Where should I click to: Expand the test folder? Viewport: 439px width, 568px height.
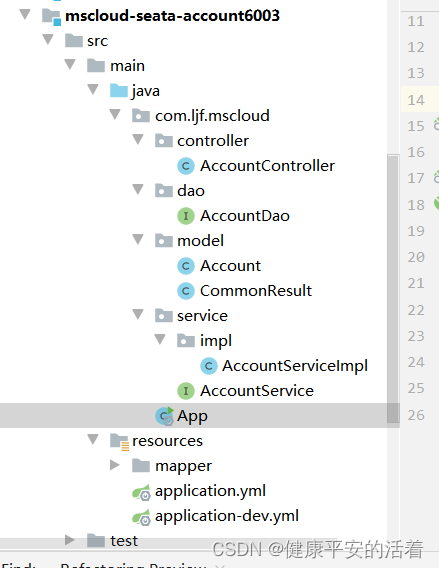pos(70,540)
